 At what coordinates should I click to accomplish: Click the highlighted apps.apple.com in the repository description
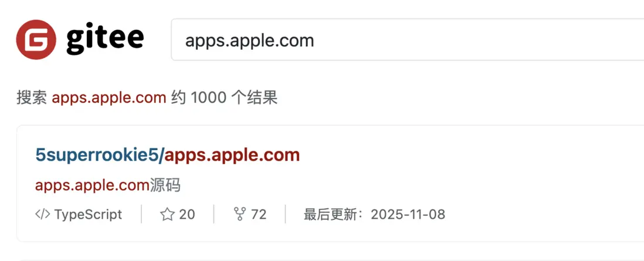tap(92, 186)
